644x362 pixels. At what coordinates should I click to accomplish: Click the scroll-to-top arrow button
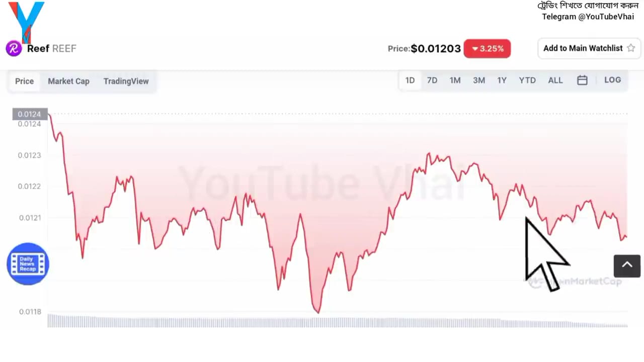[x=627, y=265]
